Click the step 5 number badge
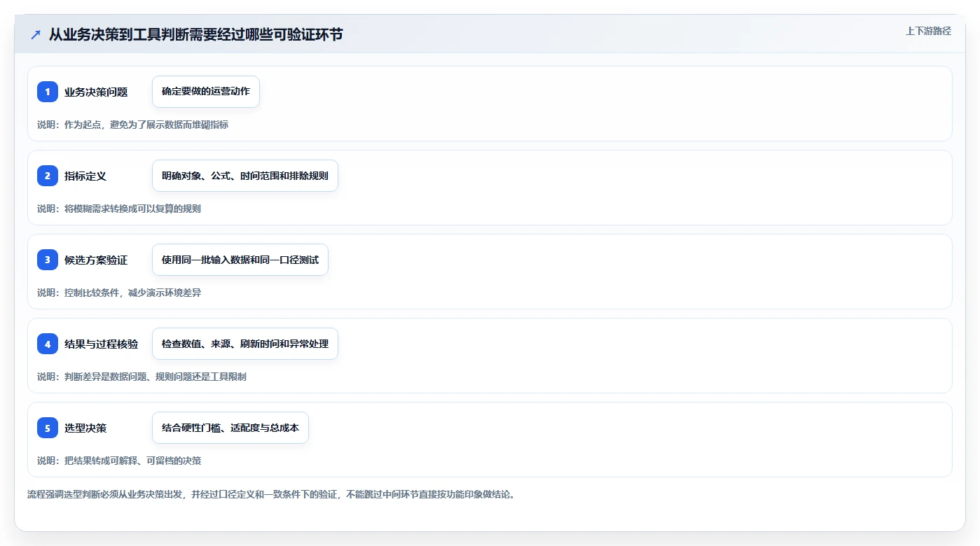The height and width of the screenshot is (546, 980). [x=48, y=428]
